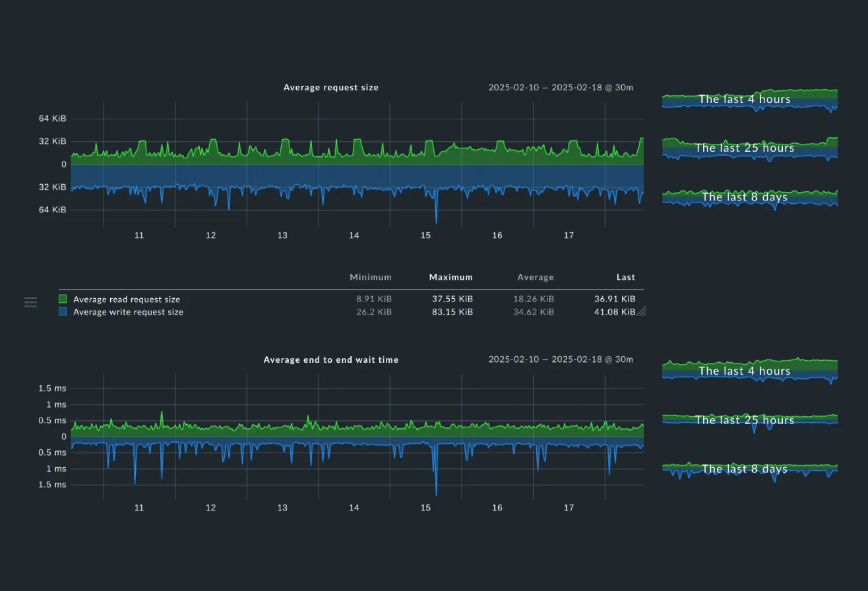Click the request size graph date range text
This screenshot has height=591, width=868.
[x=561, y=88]
